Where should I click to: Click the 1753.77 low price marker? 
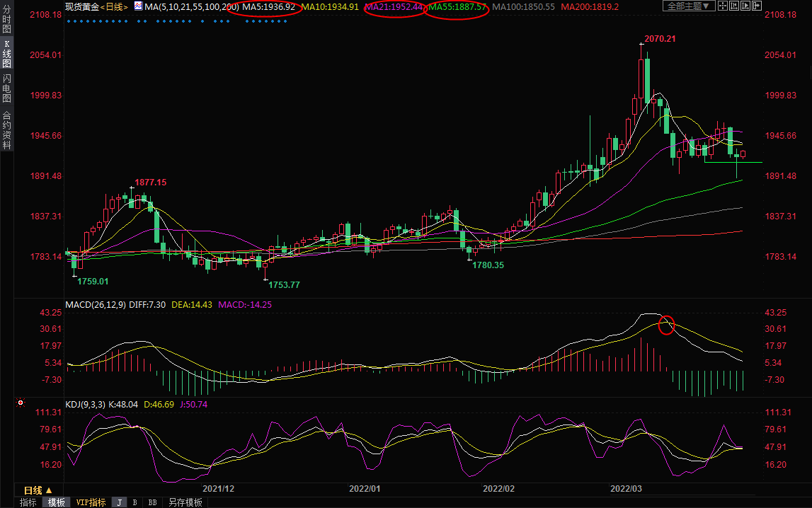point(284,284)
